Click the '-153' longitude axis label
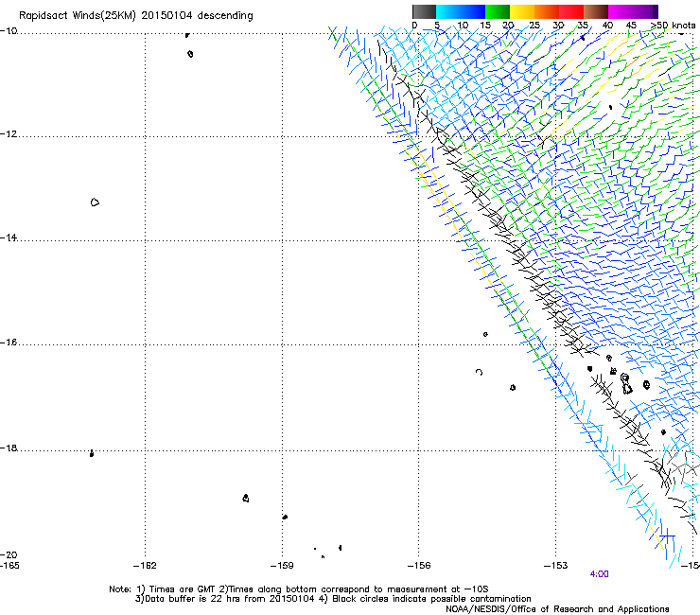The image size is (700, 615). pyautogui.click(x=556, y=566)
